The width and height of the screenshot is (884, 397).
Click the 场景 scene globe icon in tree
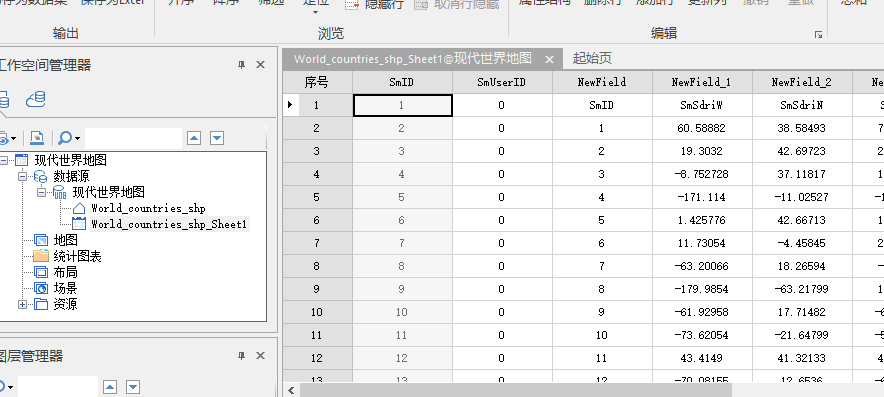(x=41, y=288)
